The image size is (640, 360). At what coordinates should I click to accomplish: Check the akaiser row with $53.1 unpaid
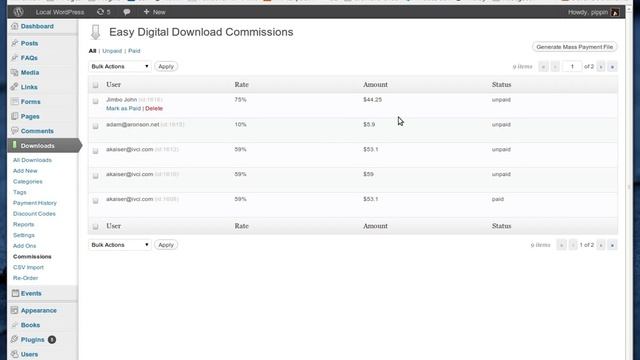coord(96,151)
